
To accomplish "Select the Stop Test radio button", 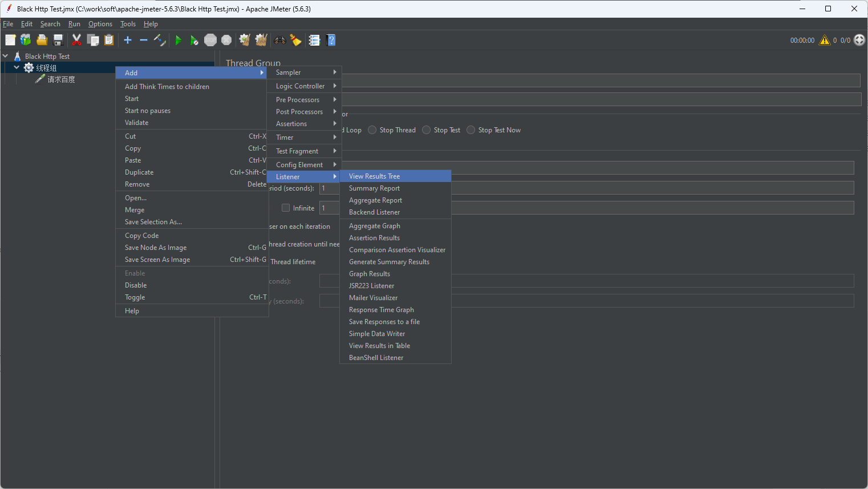I will tap(427, 130).
